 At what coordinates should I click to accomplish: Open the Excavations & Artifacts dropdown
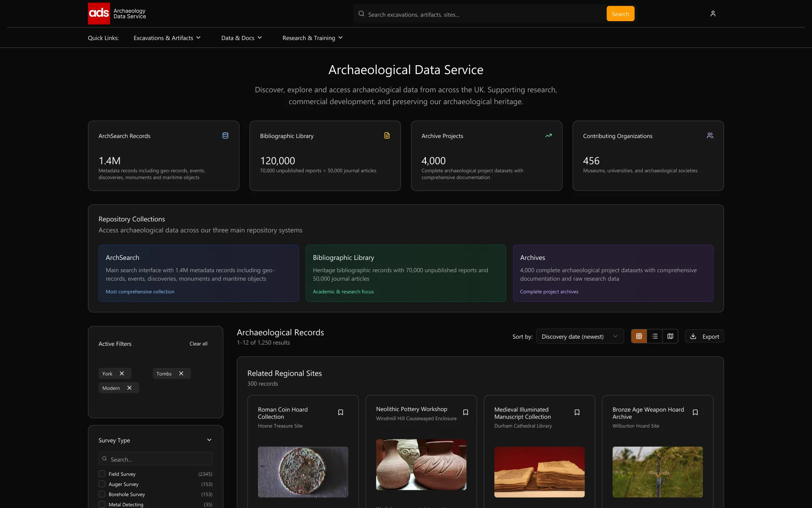[x=167, y=38]
